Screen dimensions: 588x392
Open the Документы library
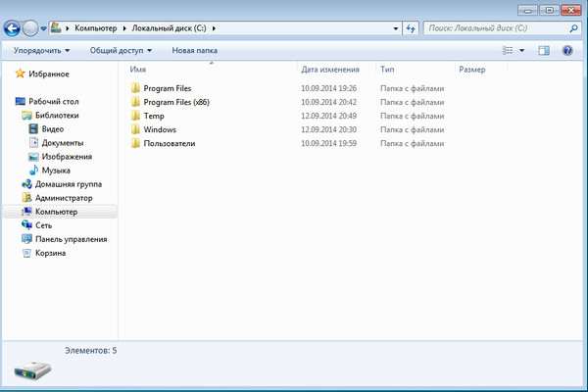click(x=63, y=143)
